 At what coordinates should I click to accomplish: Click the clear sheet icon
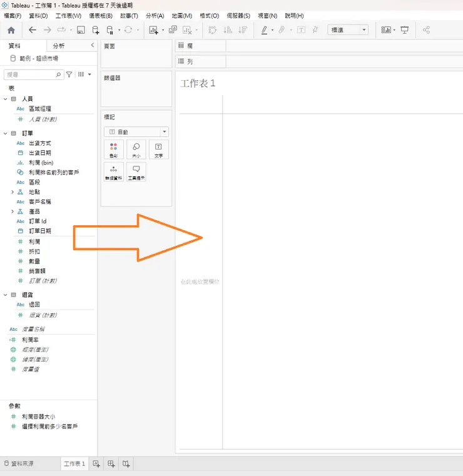[x=187, y=30]
